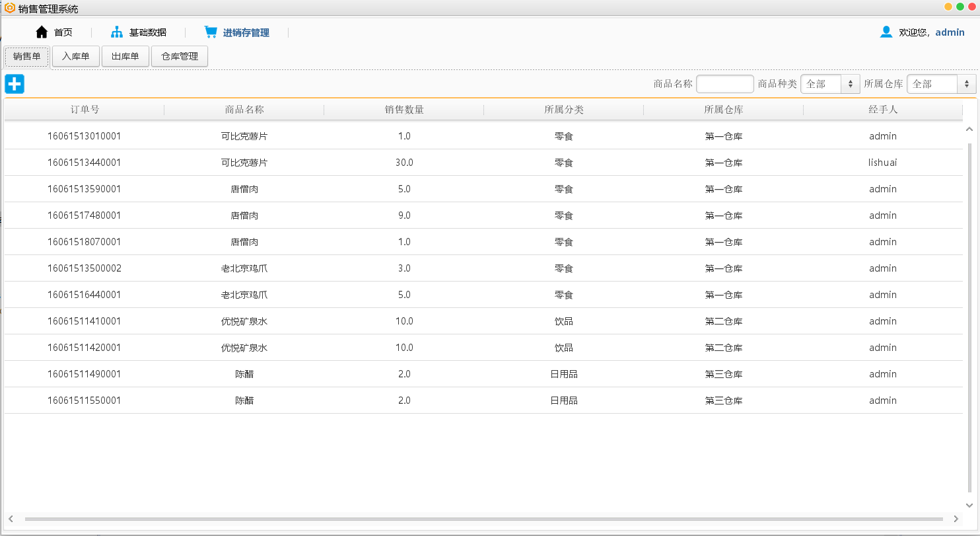Viewport: 980px width, 536px height.
Task: Click the hierarchy icon beside 基础数据
Action: (117, 32)
